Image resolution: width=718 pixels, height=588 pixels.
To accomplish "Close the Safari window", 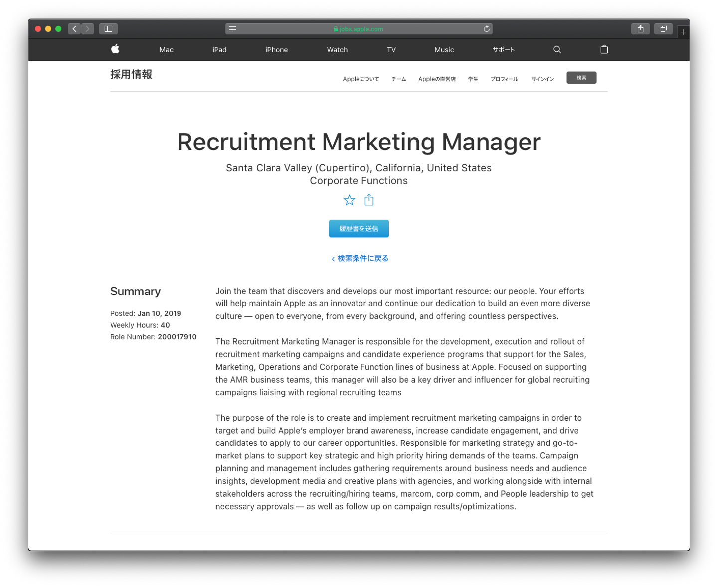I will pyautogui.click(x=38, y=29).
